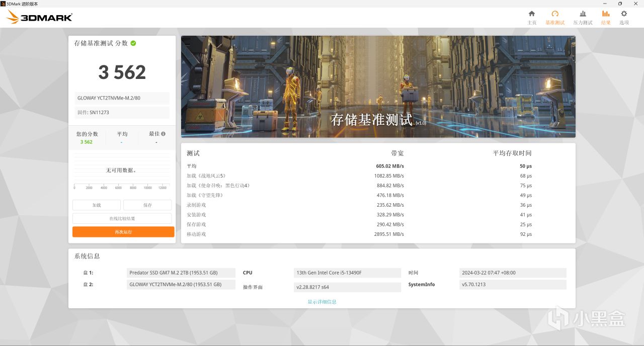
Task: Click the 加载 load button
Action: (97, 205)
